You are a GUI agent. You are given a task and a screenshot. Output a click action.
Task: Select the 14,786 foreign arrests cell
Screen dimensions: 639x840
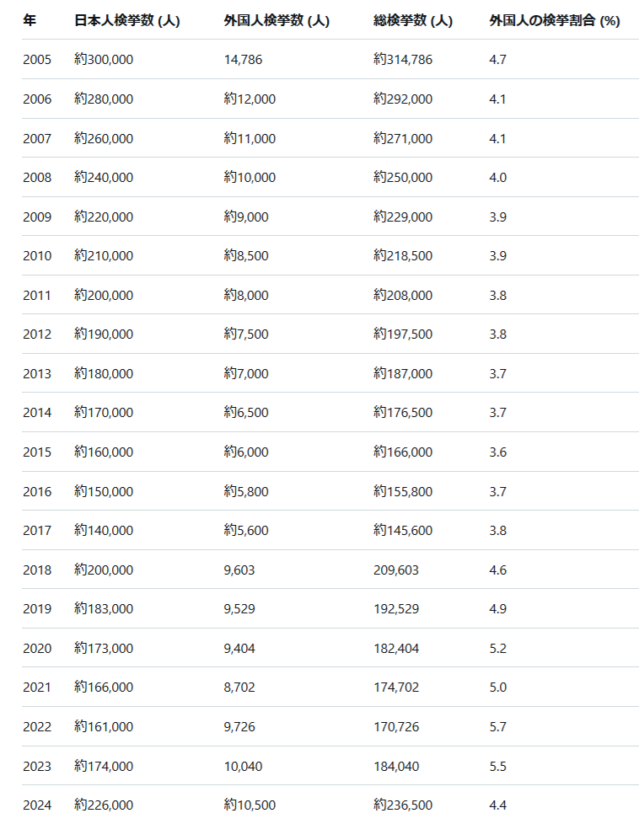pos(243,60)
